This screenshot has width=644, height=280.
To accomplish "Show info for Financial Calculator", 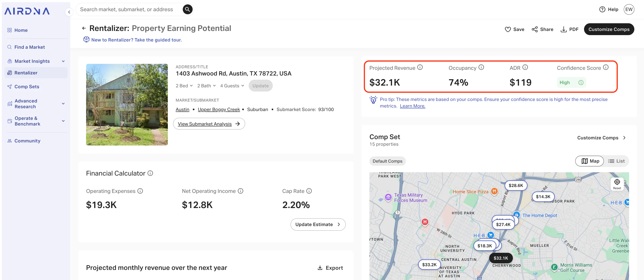I will 150,173.
